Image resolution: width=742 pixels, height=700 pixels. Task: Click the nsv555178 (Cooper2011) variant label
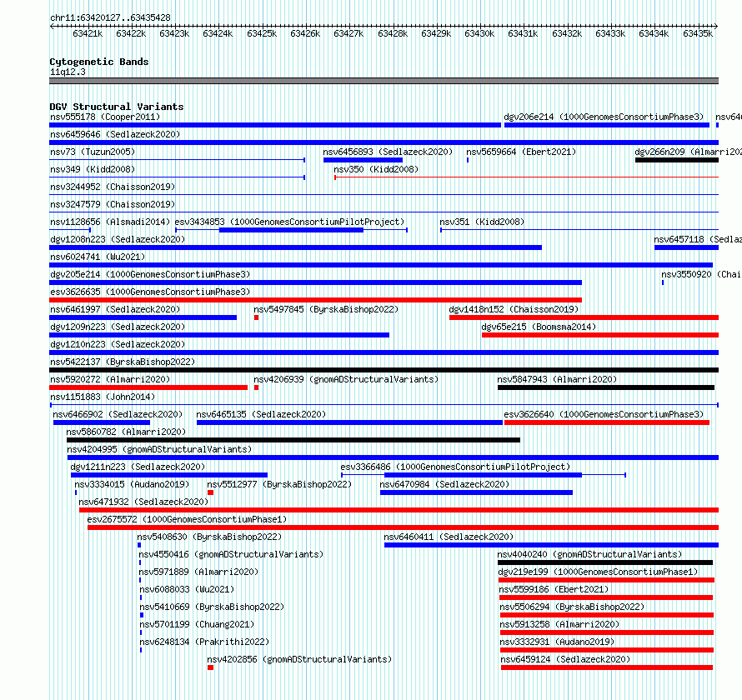coord(105,117)
